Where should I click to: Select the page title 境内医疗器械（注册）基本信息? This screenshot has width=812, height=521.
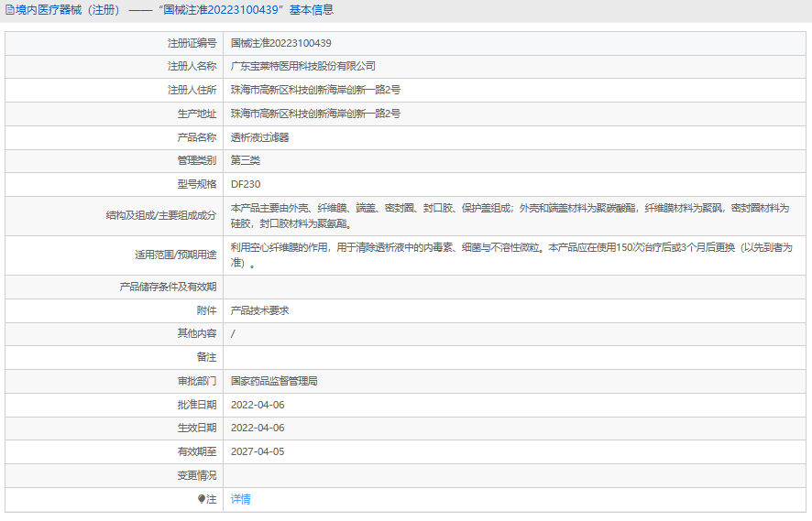point(174,10)
